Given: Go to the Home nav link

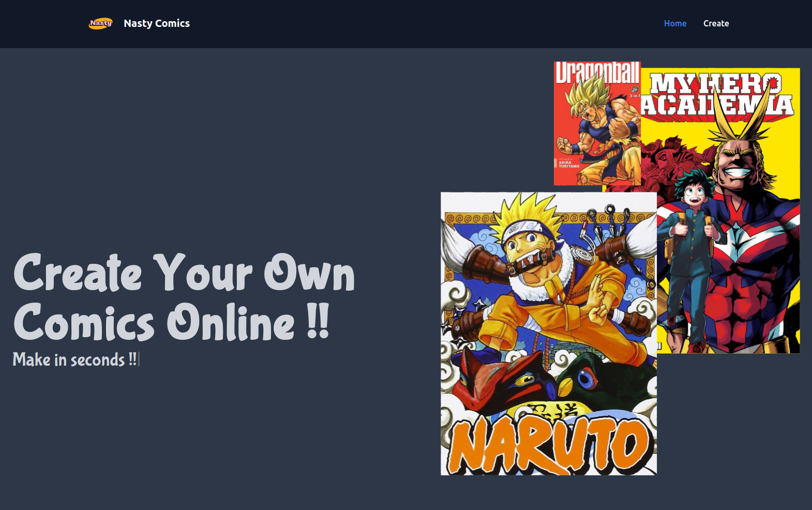Looking at the screenshot, I should pos(675,23).
